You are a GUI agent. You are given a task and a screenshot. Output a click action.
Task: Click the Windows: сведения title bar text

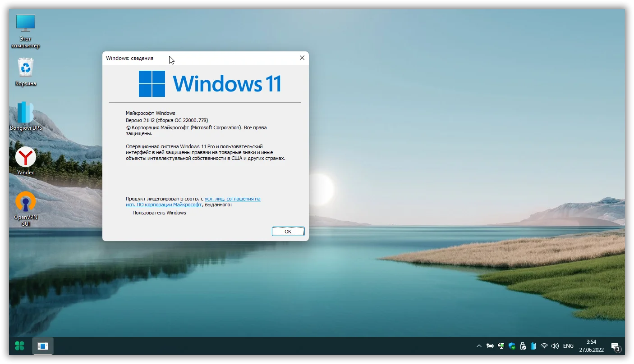(x=129, y=58)
